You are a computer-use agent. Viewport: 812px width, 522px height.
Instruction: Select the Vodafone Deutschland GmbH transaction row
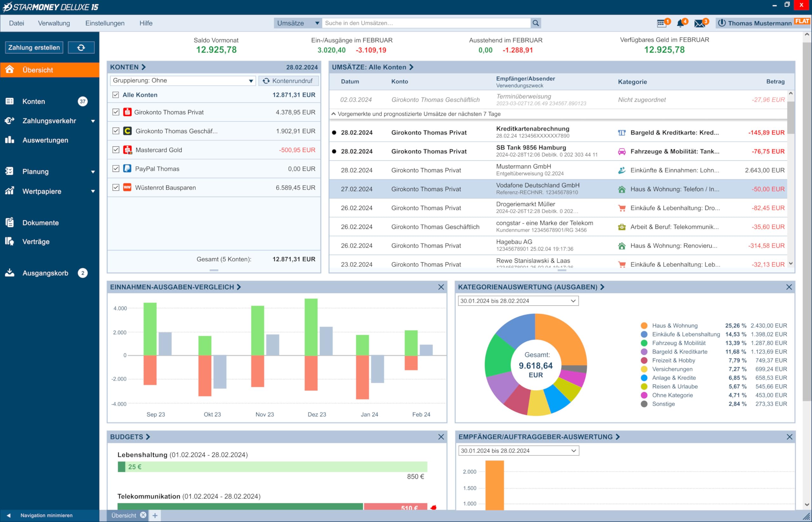click(558, 189)
